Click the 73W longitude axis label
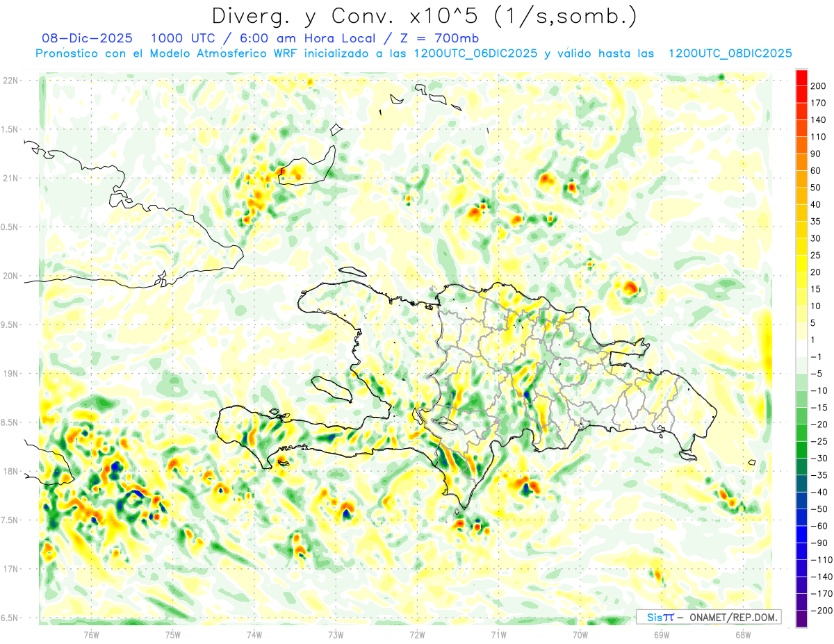Image resolution: width=834 pixels, height=644 pixels. pyautogui.click(x=336, y=634)
